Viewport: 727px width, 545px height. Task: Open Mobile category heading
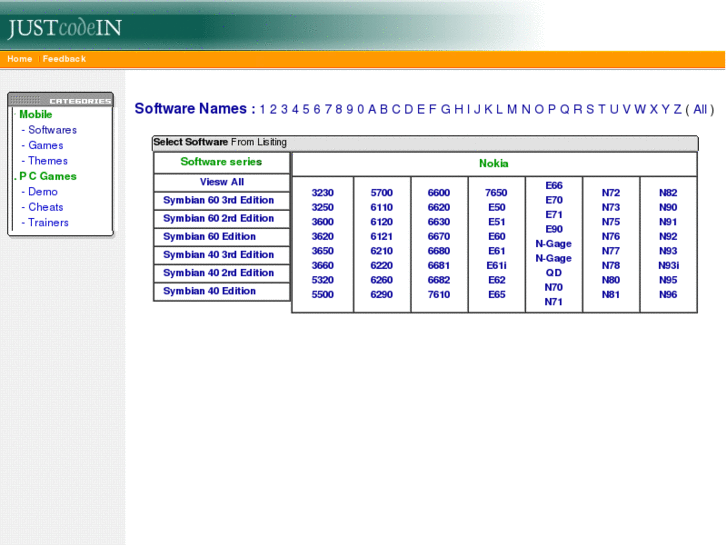36,114
